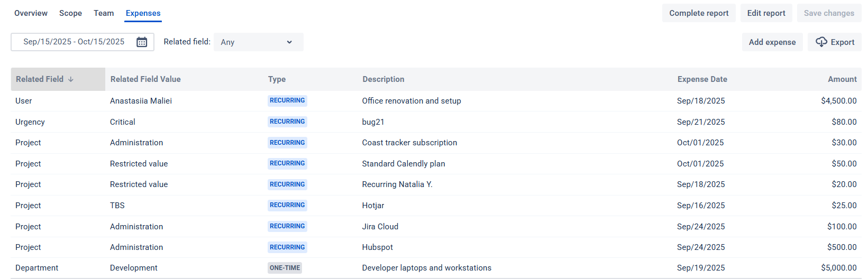
Task: Sort by Amount column header
Action: [842, 79]
